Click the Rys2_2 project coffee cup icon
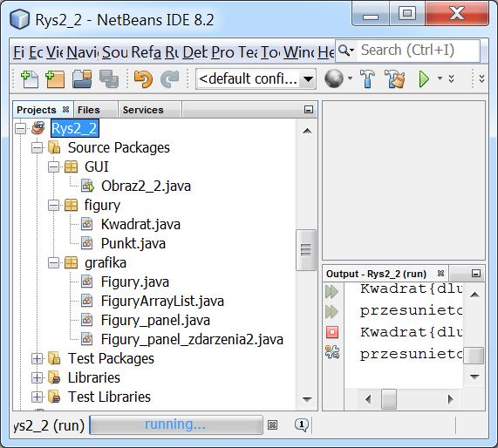498x448 pixels. point(38,128)
